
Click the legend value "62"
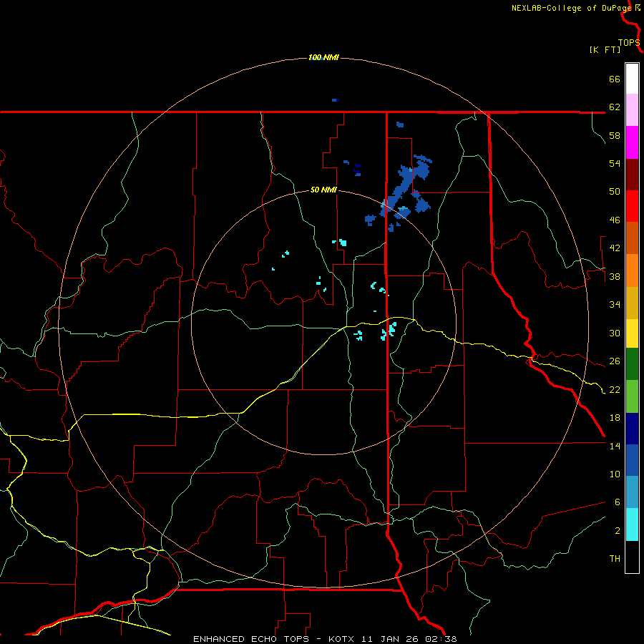pyautogui.click(x=615, y=107)
